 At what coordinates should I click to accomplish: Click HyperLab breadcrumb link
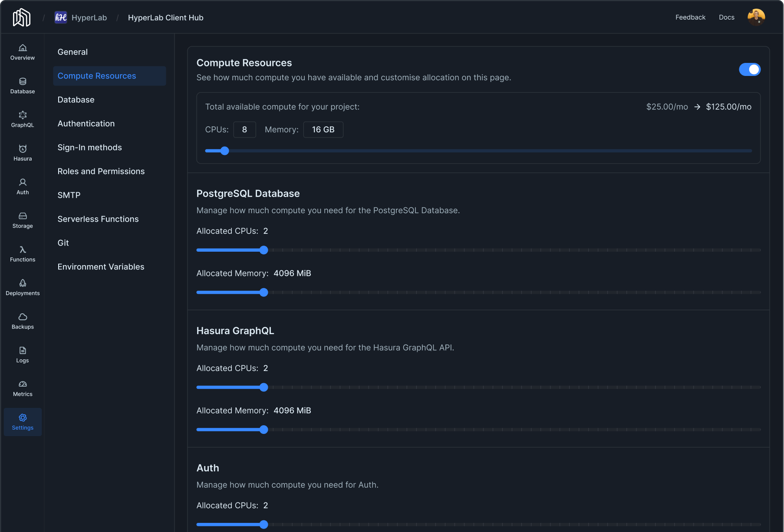(89, 18)
